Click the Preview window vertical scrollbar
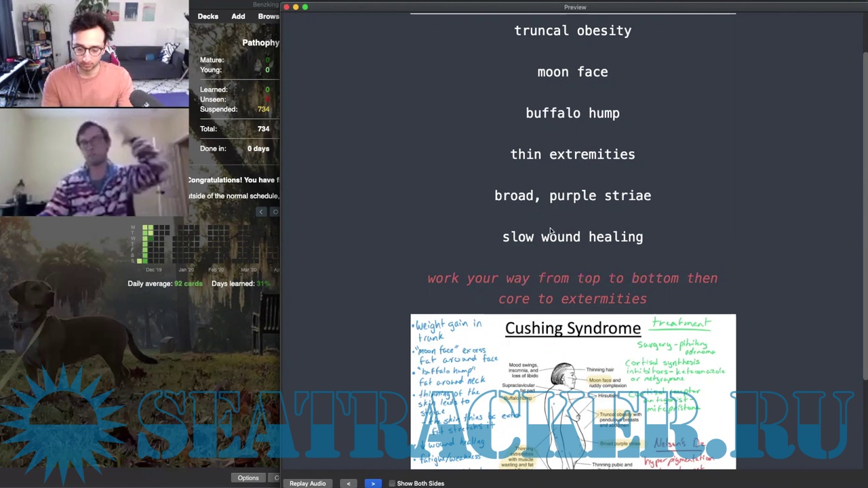Screen dimensions: 868x488 pos(864,203)
